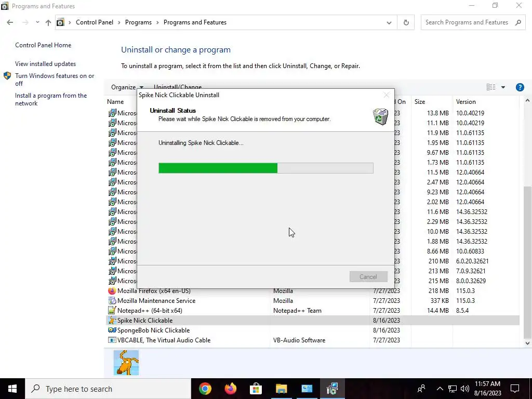Click version 8.0.0.32629 cell
The height and width of the screenshot is (399, 532).
coord(471,281)
